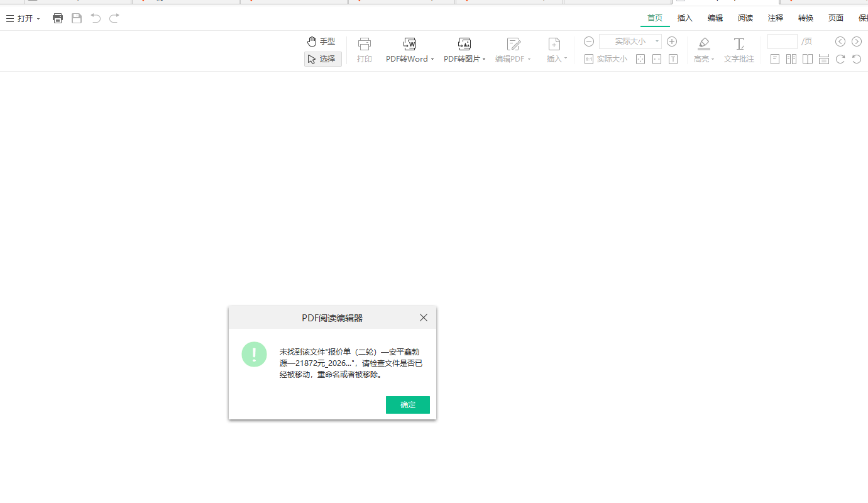
Task: Select the 手型 hand tool
Action: pyautogui.click(x=322, y=41)
